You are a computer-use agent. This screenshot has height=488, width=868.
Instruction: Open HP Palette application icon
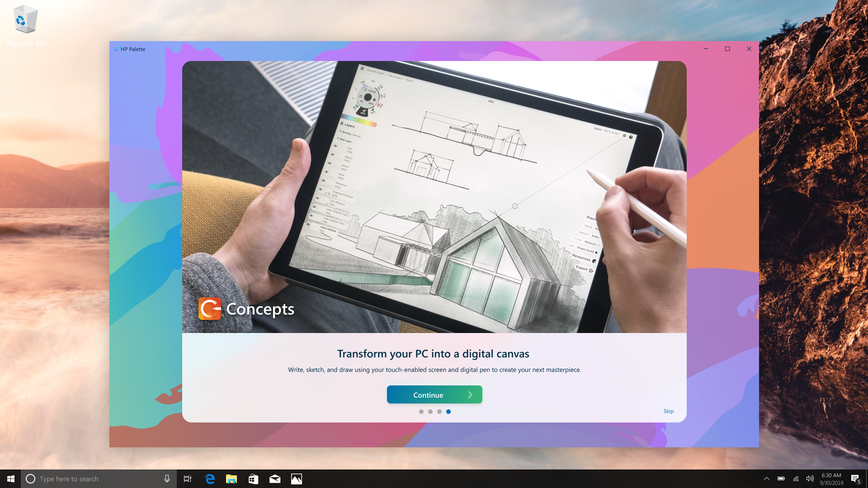[117, 49]
